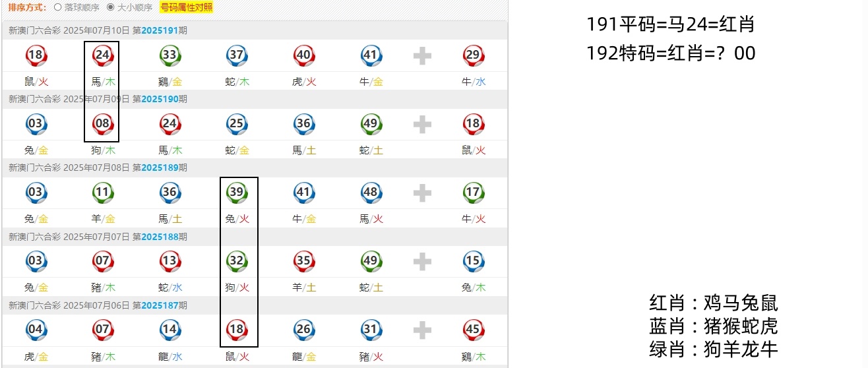This screenshot has height=368, width=868.
Task: Click blue ball 37 in issue 191
Action: point(237,55)
